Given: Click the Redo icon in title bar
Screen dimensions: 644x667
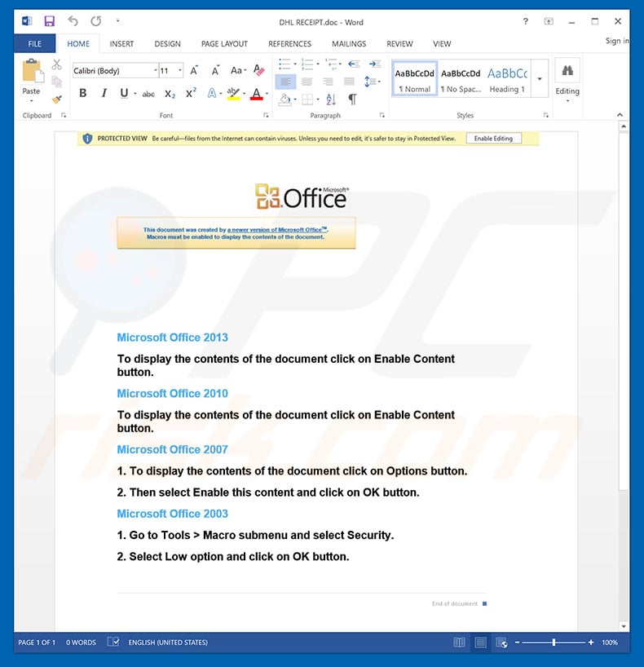Looking at the screenshot, I should tap(96, 21).
